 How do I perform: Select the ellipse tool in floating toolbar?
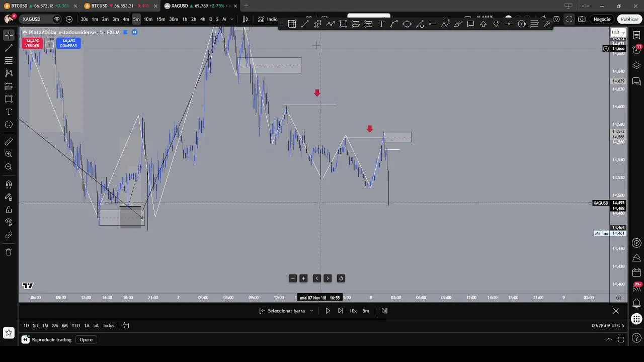tap(407, 24)
